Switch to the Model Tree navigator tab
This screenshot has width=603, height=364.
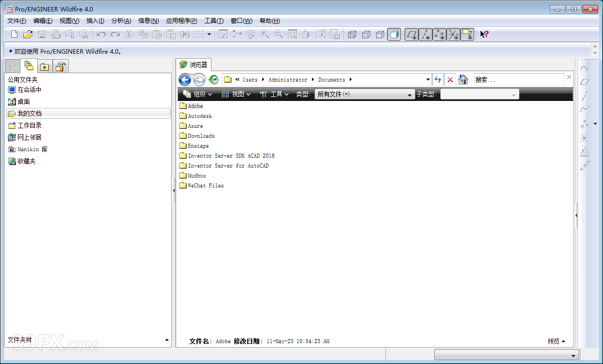click(12, 66)
